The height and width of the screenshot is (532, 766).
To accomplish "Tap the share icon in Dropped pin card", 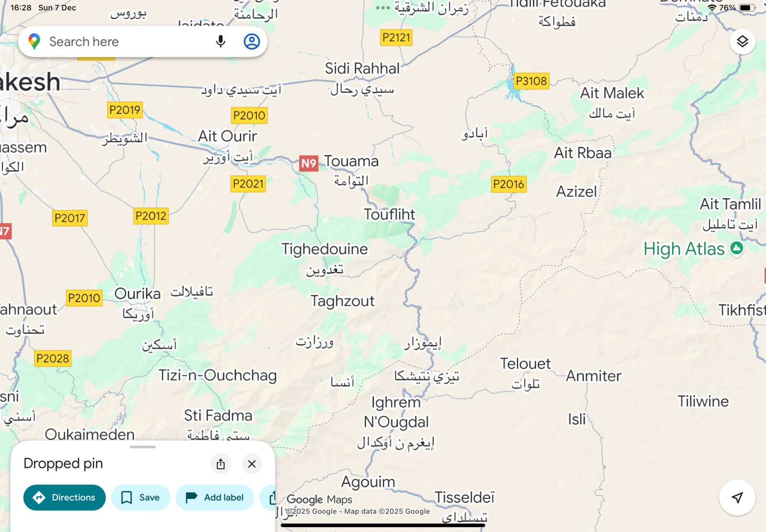I will click(x=221, y=464).
